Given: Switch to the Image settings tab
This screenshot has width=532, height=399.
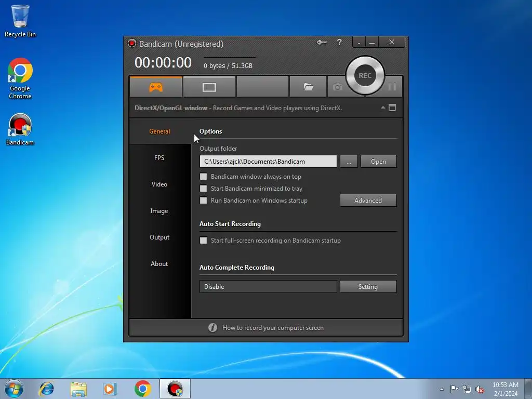Looking at the screenshot, I should (159, 211).
